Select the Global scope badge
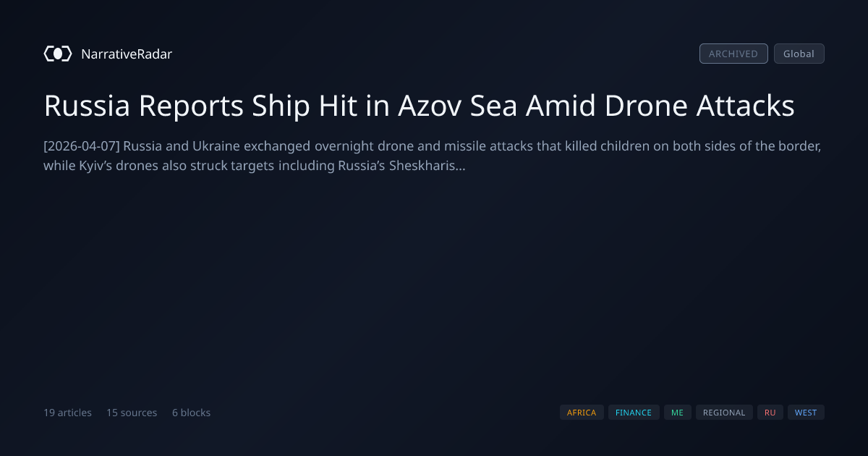868x456 pixels. coord(799,54)
